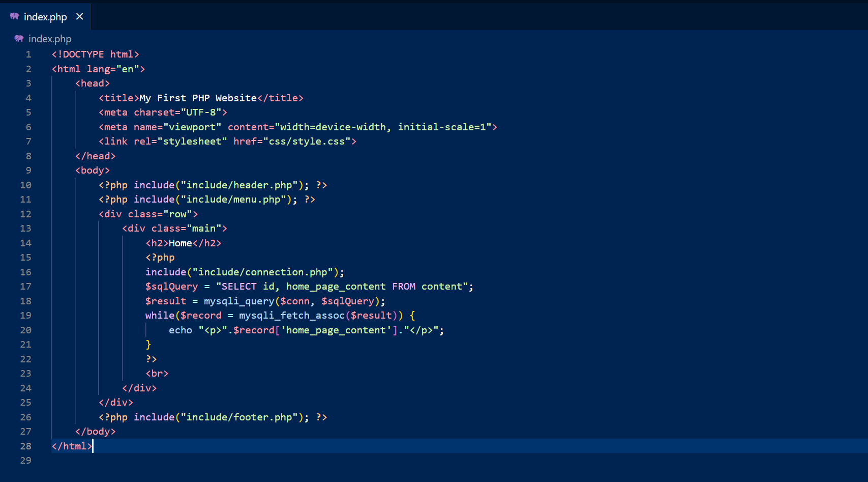Click line number 28 in the gutter

(25, 446)
